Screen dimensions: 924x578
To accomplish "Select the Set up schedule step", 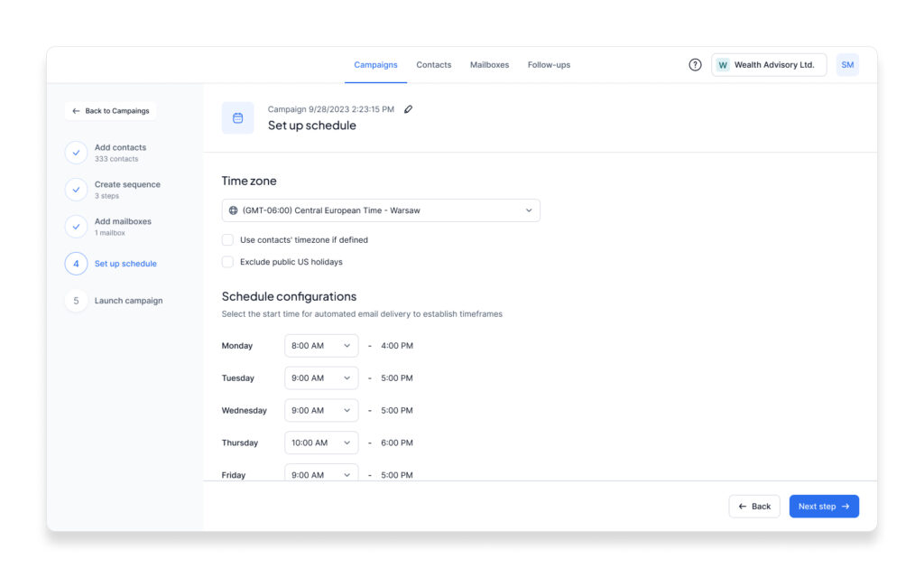I will click(125, 264).
